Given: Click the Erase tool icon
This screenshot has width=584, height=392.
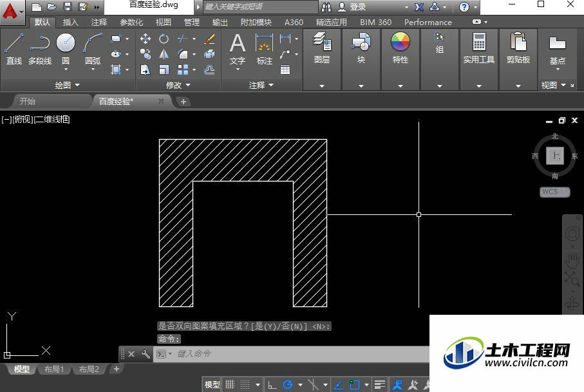Looking at the screenshot, I should 210,39.
